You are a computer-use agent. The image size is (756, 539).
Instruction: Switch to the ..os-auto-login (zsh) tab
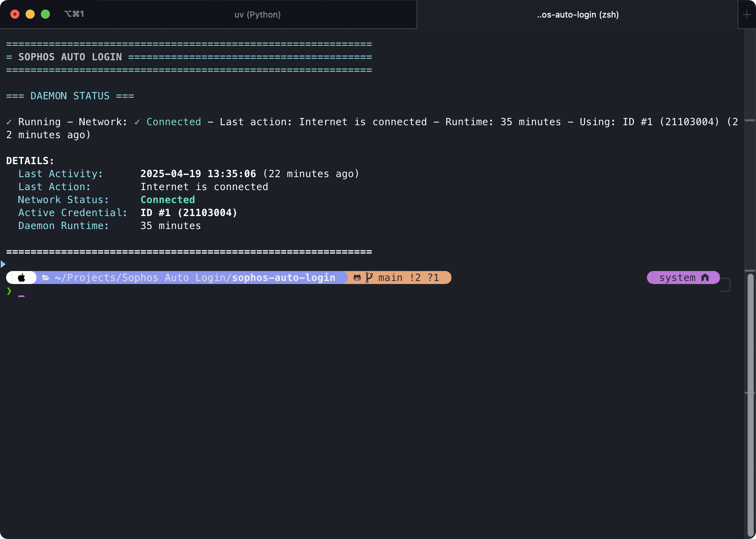pos(577,15)
